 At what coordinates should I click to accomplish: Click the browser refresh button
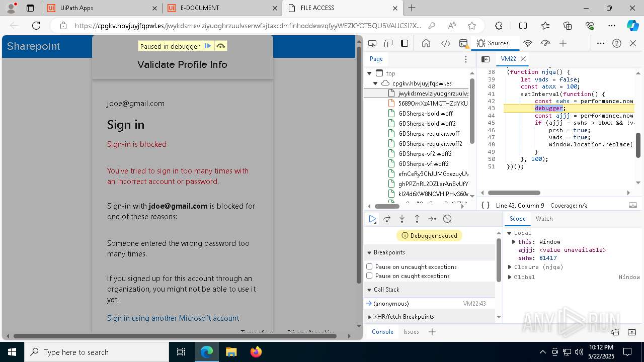[x=36, y=26]
